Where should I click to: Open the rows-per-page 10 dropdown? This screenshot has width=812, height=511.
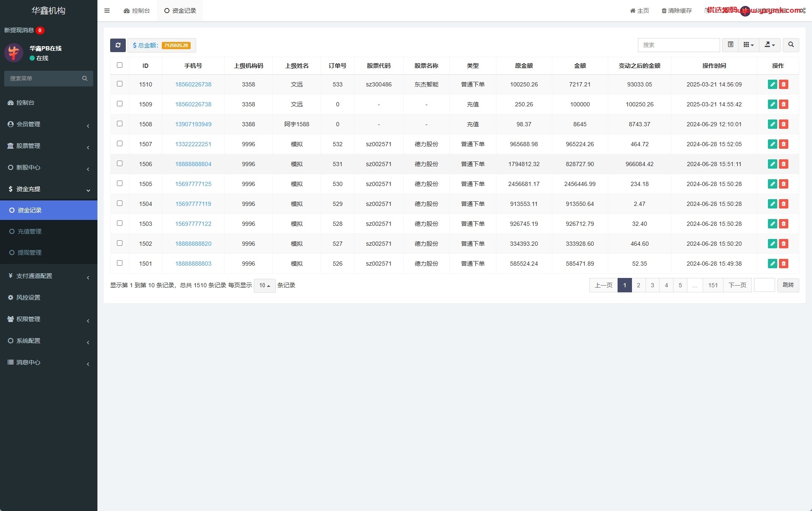coord(264,286)
